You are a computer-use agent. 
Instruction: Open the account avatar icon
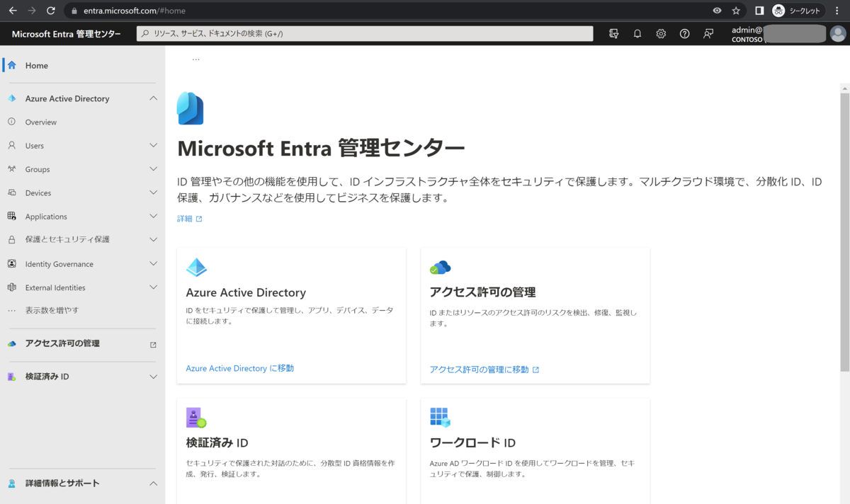pos(838,33)
